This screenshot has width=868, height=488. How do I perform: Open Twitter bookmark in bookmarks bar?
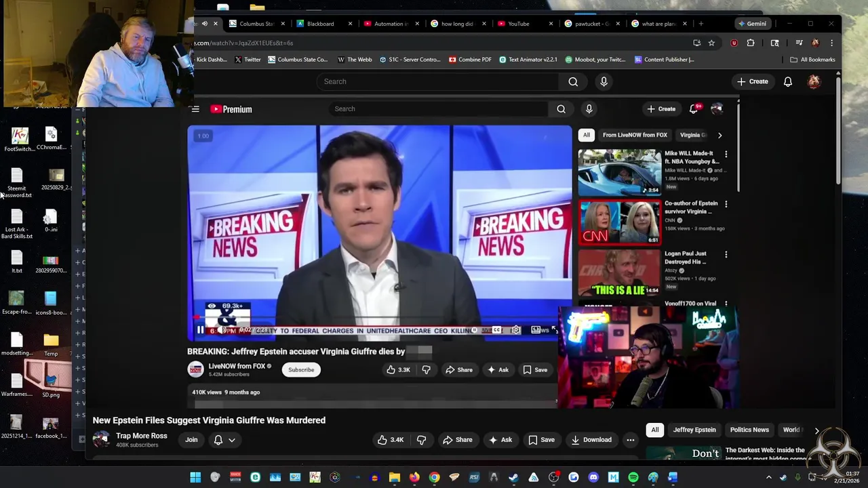pyautogui.click(x=248, y=60)
